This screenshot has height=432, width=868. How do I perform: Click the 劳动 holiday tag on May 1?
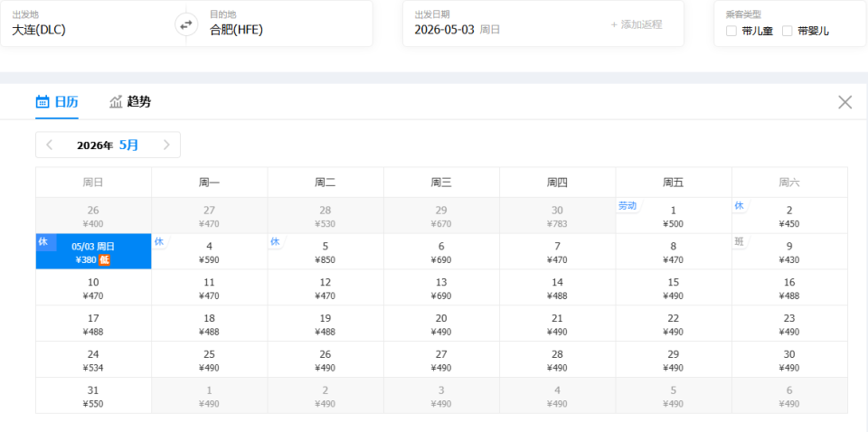click(x=627, y=206)
